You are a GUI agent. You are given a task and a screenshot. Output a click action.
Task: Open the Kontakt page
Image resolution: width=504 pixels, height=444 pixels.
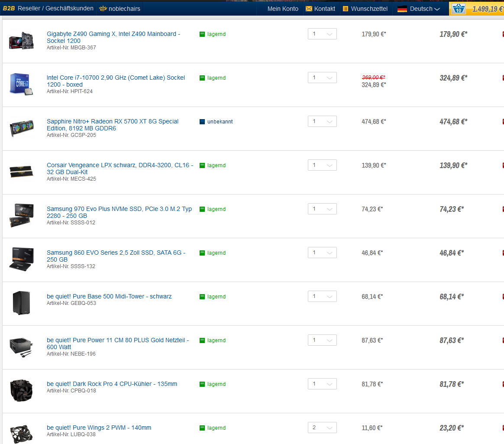pyautogui.click(x=320, y=9)
